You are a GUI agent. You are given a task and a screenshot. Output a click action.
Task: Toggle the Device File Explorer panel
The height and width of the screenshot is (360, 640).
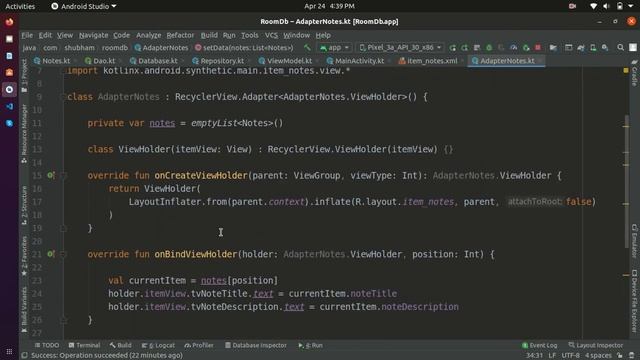634,301
